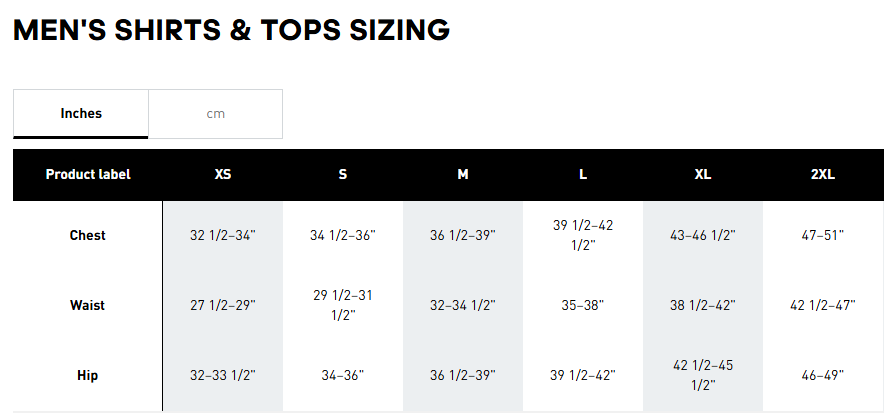This screenshot has width=884, height=413.
Task: Click the XS column header
Action: 223,174
